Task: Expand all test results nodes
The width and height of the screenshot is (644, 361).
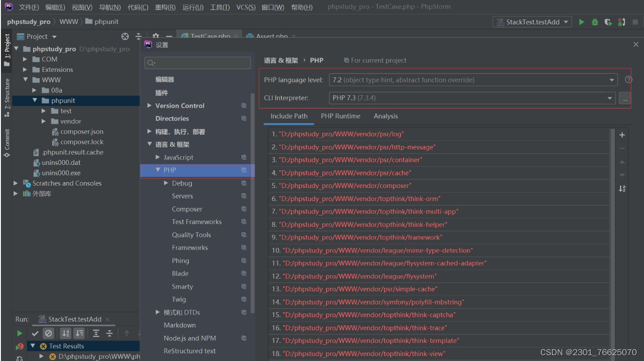Action: (x=96, y=333)
